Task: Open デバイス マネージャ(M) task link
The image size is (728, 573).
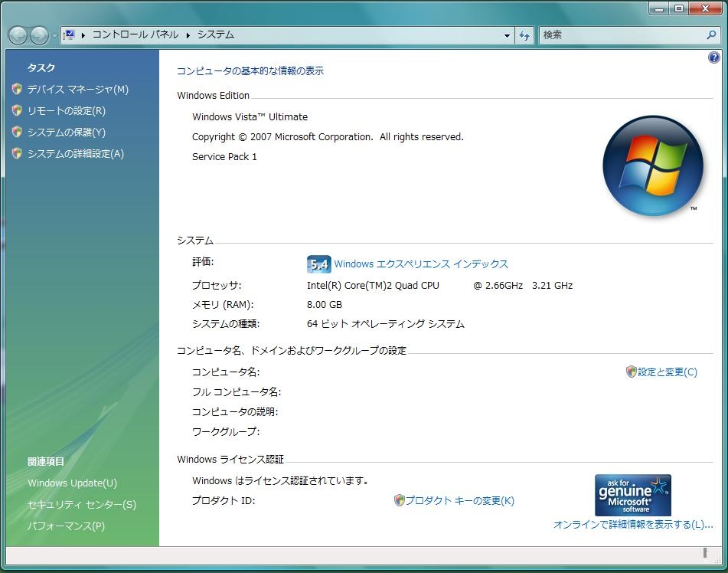Action: click(77, 89)
